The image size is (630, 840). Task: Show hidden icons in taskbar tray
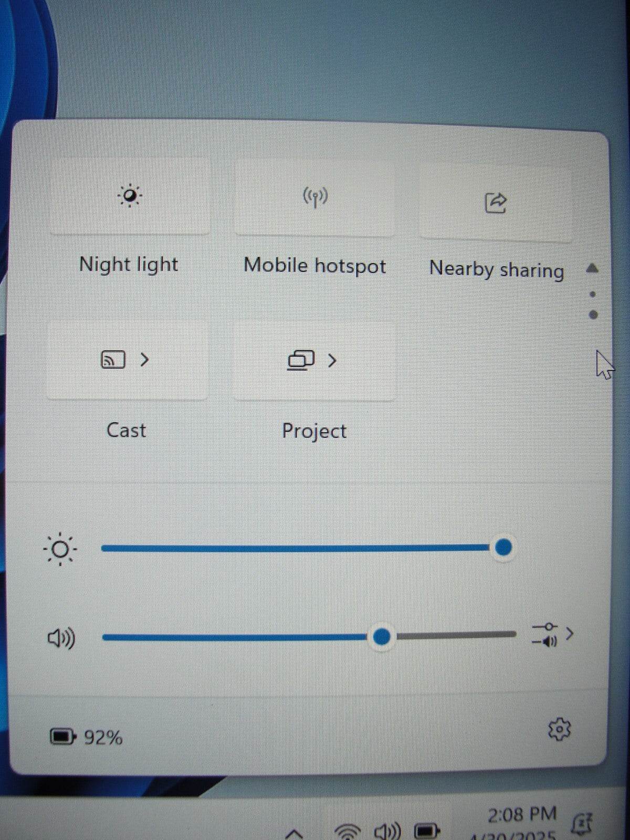[295, 833]
